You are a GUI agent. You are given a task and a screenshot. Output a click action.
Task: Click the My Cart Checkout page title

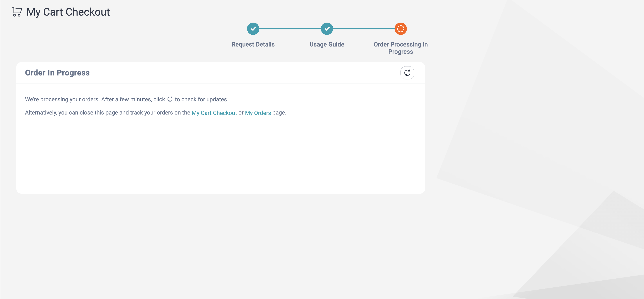(68, 12)
